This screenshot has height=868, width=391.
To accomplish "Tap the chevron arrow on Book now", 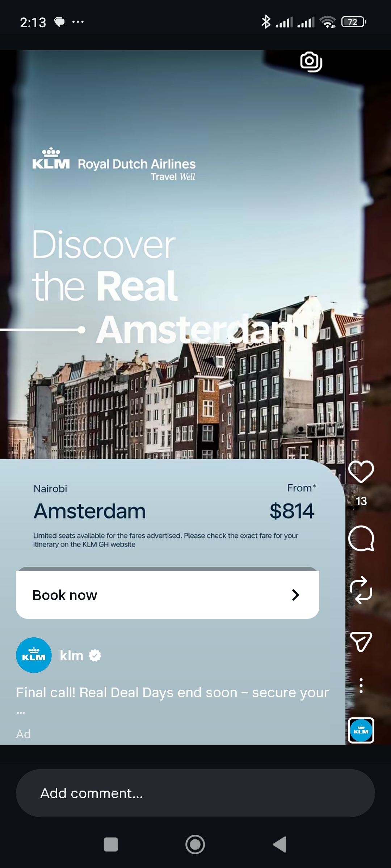I will (295, 595).
